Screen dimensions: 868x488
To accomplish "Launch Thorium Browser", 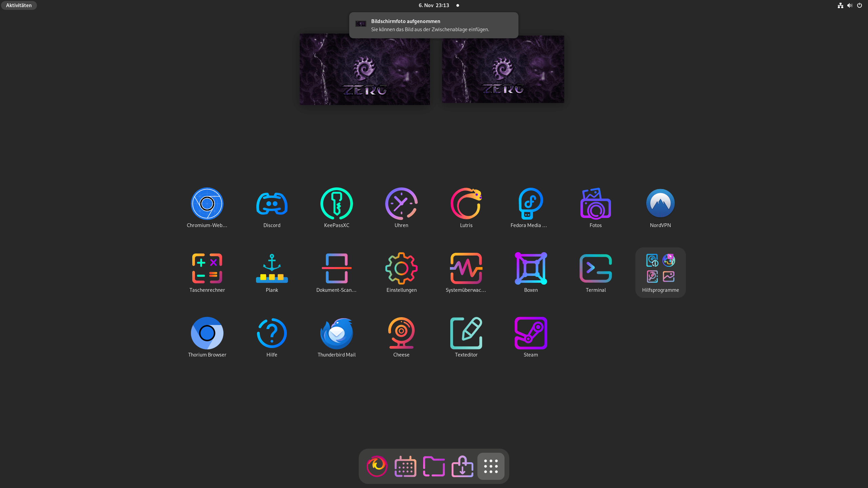I will click(x=207, y=333).
